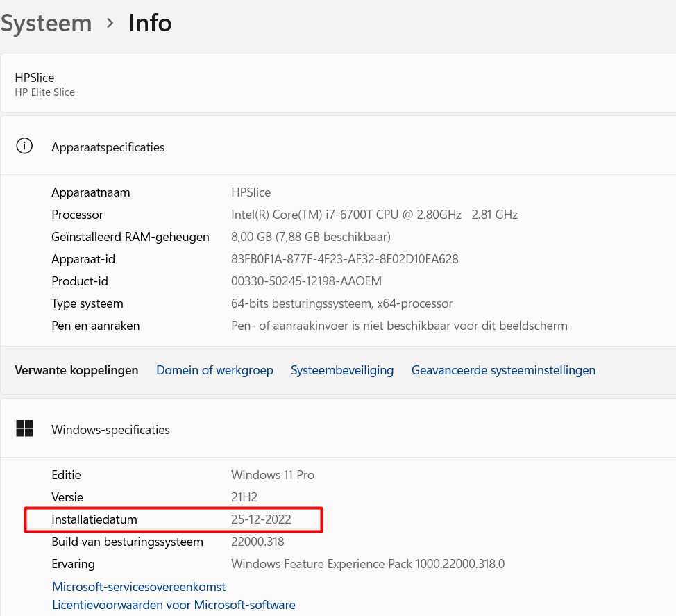Screen dimensions: 676x616
Task: Click the Info page title
Action: tap(150, 23)
